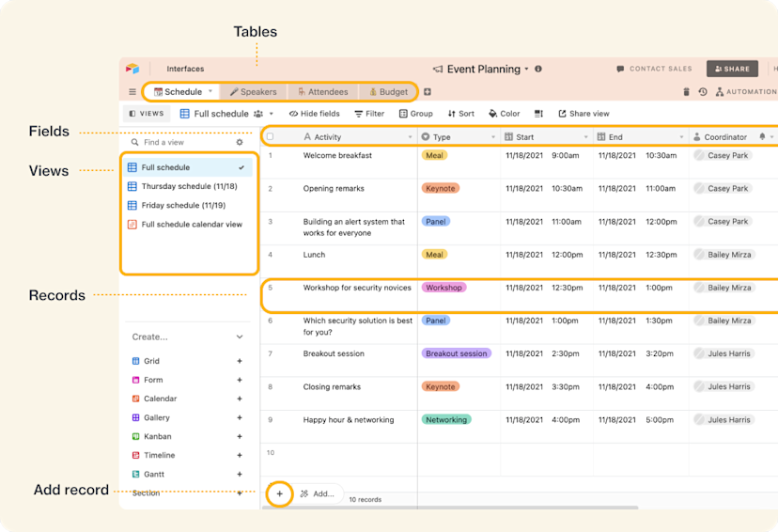
Task: Click the pink Workshop tag
Action: (443, 288)
